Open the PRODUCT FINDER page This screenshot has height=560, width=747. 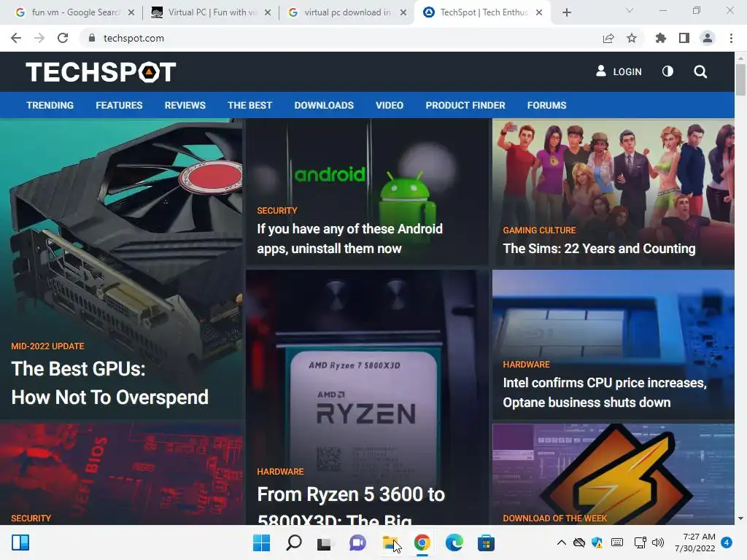tap(465, 105)
